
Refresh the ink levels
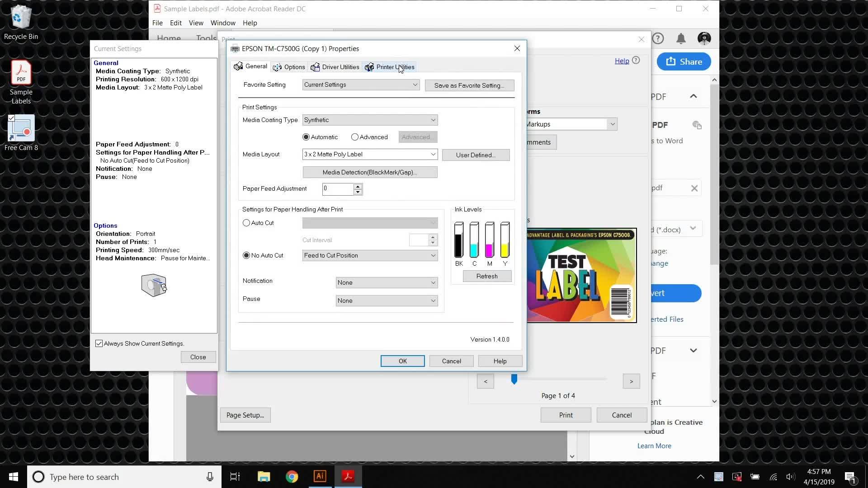click(487, 276)
